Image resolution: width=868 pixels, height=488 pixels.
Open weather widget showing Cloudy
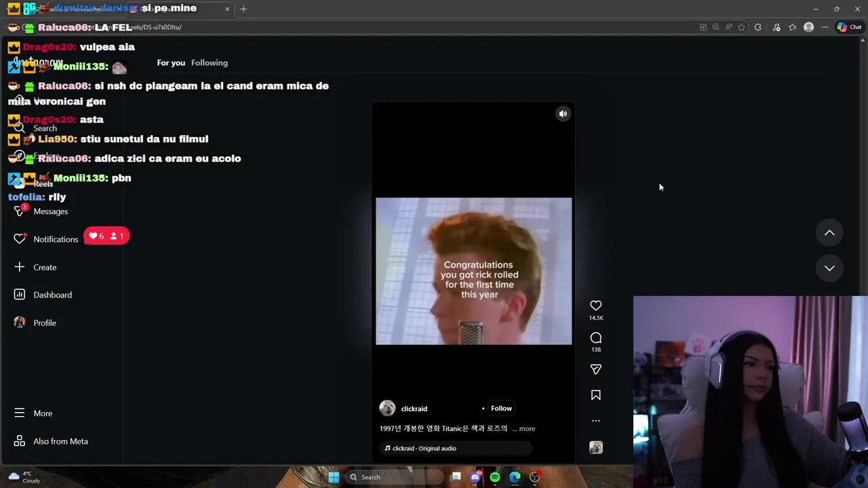tap(24, 477)
